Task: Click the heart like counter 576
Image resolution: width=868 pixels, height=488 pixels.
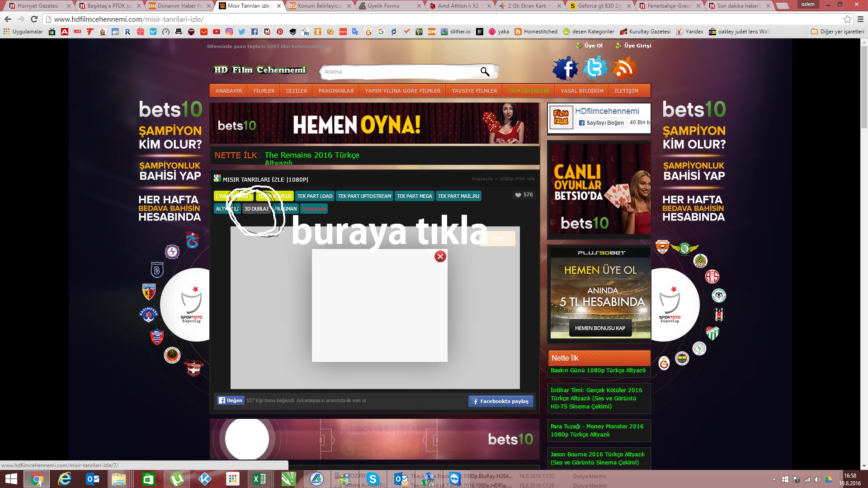Action: coord(524,195)
